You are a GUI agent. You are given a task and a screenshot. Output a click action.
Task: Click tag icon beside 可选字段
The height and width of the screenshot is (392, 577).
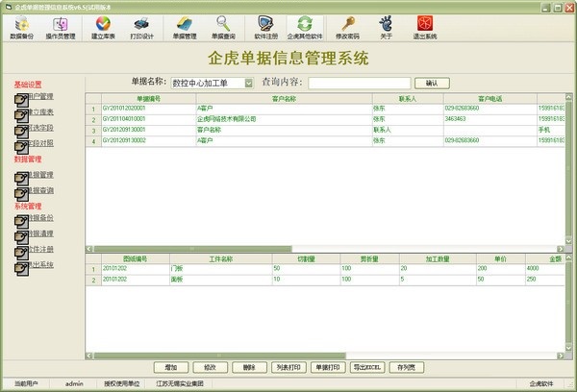point(22,132)
